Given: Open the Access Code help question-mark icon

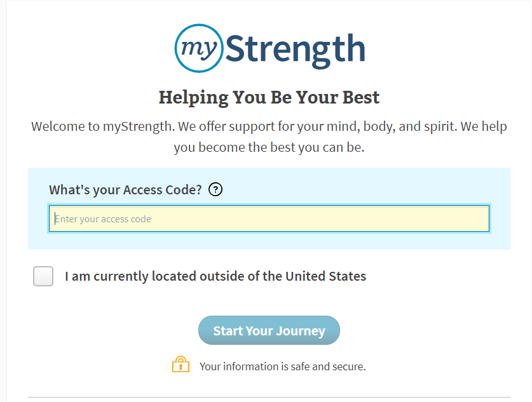Looking at the screenshot, I should click(x=215, y=189).
